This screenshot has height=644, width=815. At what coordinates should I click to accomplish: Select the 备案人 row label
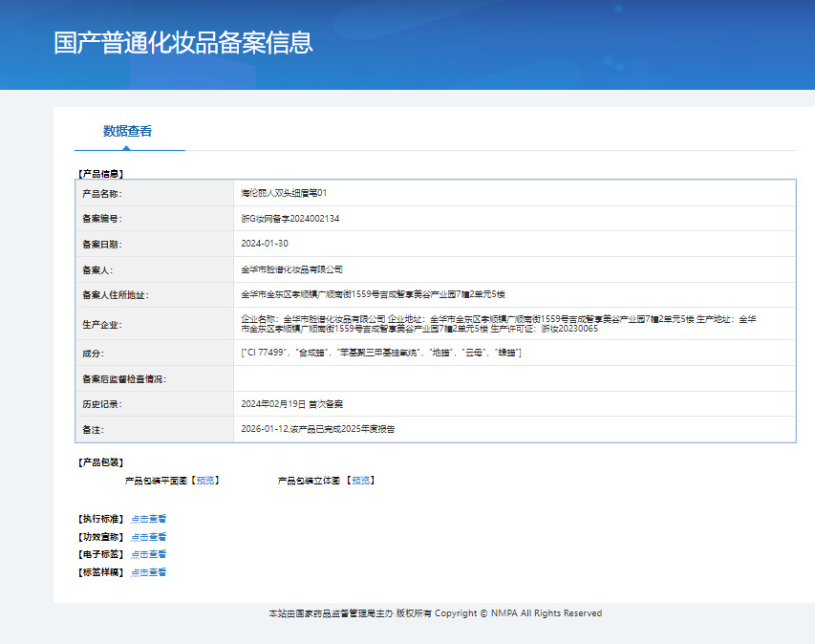coord(97,269)
